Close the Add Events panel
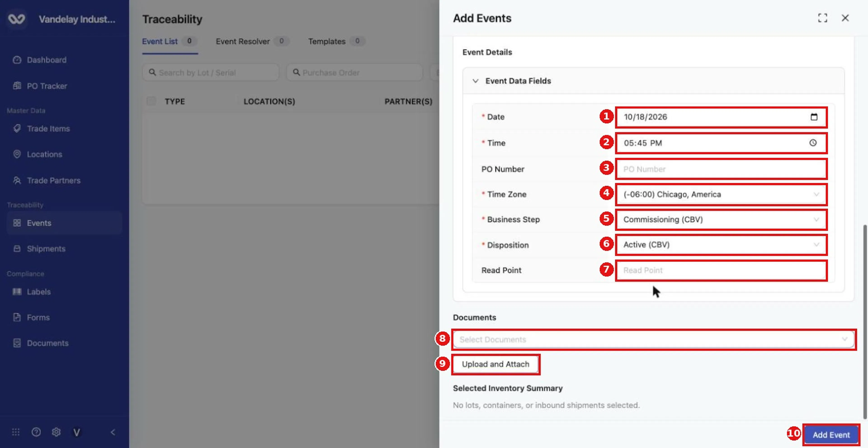The image size is (868, 448). [845, 18]
